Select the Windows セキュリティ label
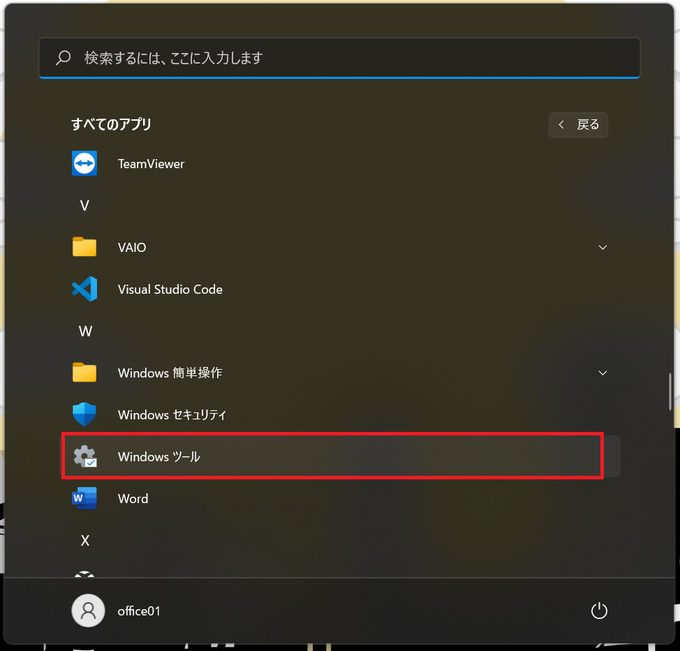The image size is (680, 651). point(172,415)
